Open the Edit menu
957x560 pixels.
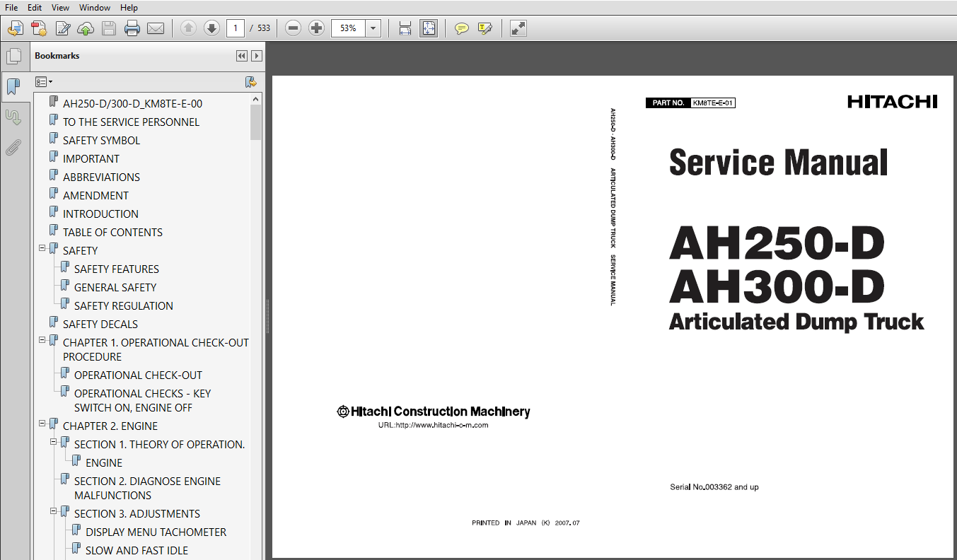pos(35,8)
